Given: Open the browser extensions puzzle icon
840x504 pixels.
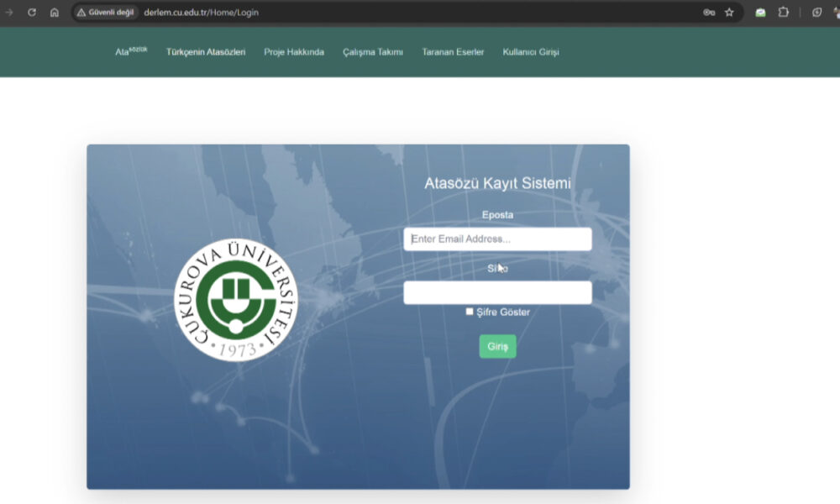Looking at the screenshot, I should click(784, 13).
